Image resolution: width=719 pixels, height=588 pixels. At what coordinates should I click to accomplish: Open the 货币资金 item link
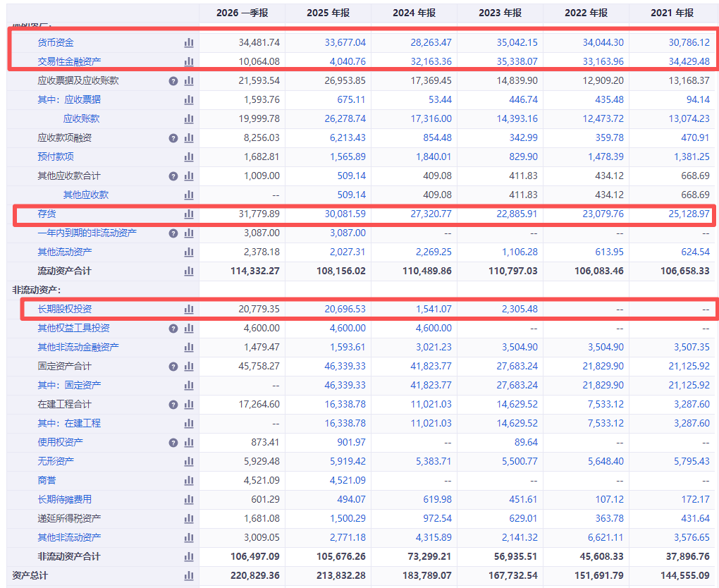[x=56, y=43]
